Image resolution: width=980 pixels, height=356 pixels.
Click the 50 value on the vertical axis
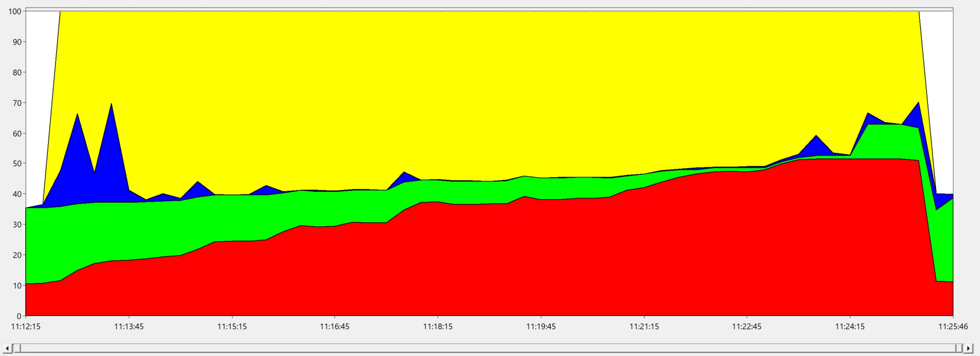[17, 163]
